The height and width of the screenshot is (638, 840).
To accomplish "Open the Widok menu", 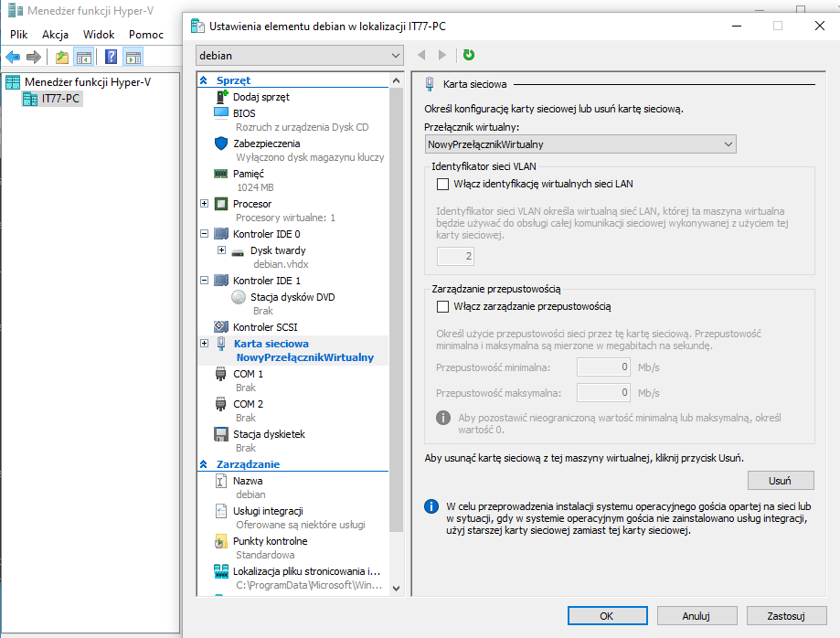I will (x=99, y=34).
